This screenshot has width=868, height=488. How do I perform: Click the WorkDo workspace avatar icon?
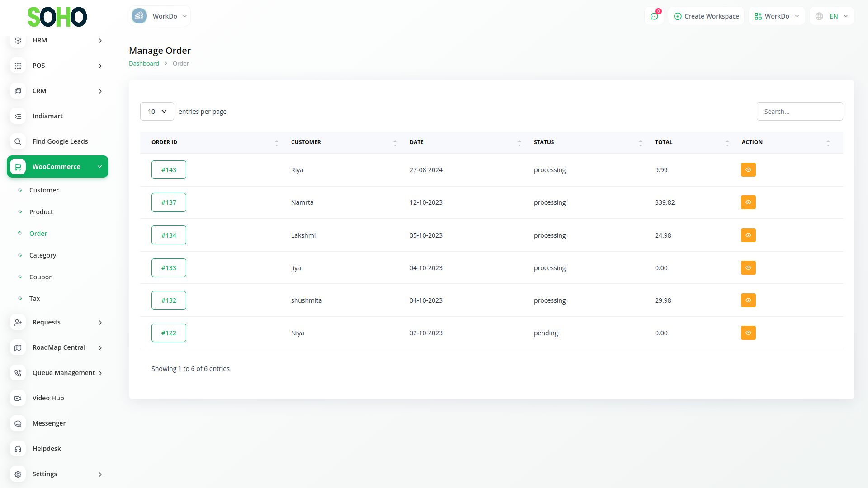139,16
